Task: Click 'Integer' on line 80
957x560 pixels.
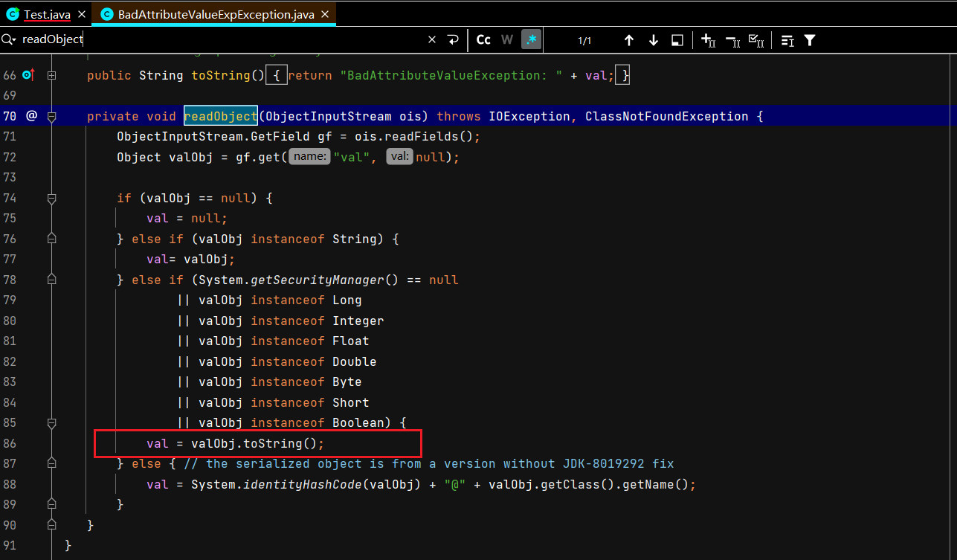Action: (x=358, y=321)
